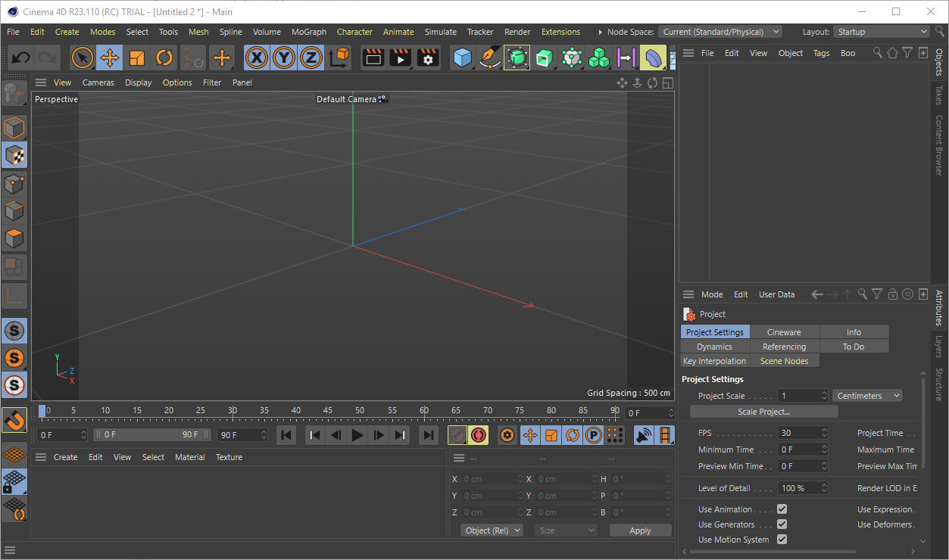
Task: Expand the Object (Rel) dropdown
Action: [492, 530]
